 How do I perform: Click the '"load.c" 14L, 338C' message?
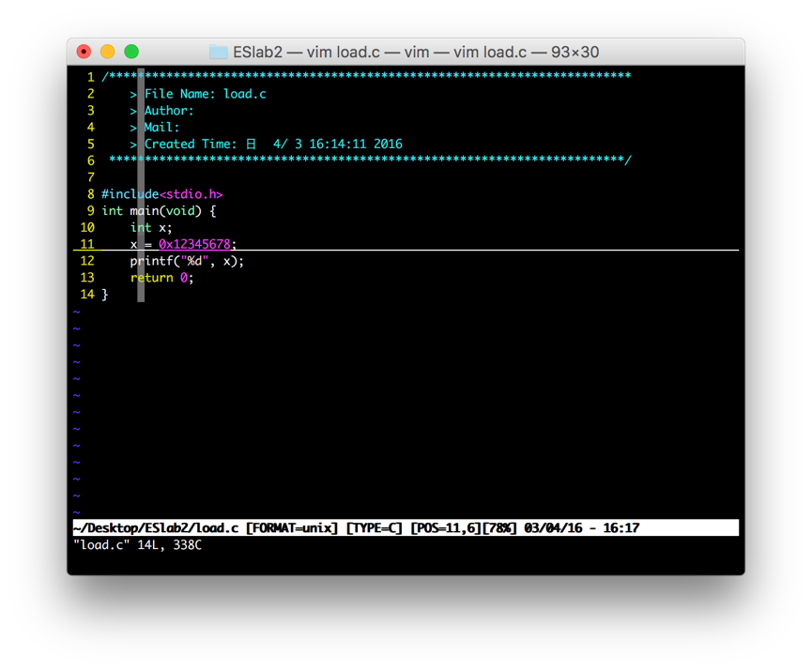[137, 544]
